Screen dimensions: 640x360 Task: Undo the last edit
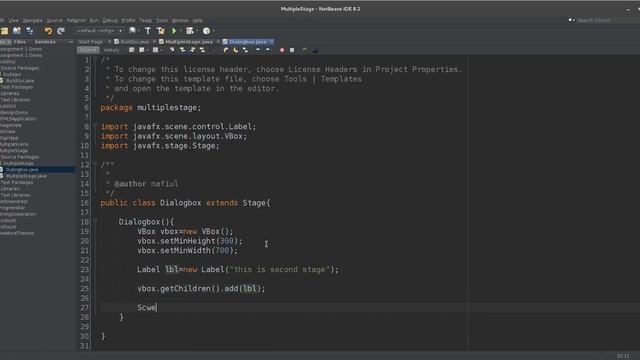(48, 31)
